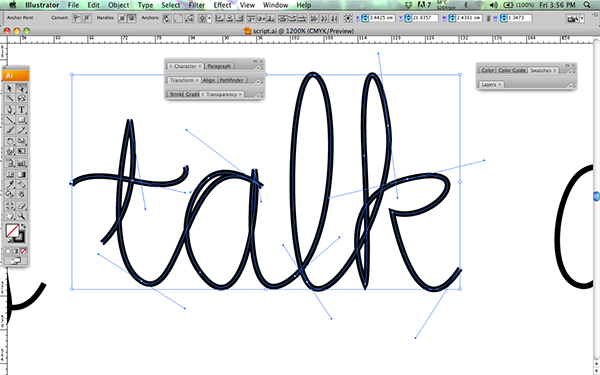Toggle hide handles for selected anchors
Viewport: 600px width, 375px height.
point(132,18)
